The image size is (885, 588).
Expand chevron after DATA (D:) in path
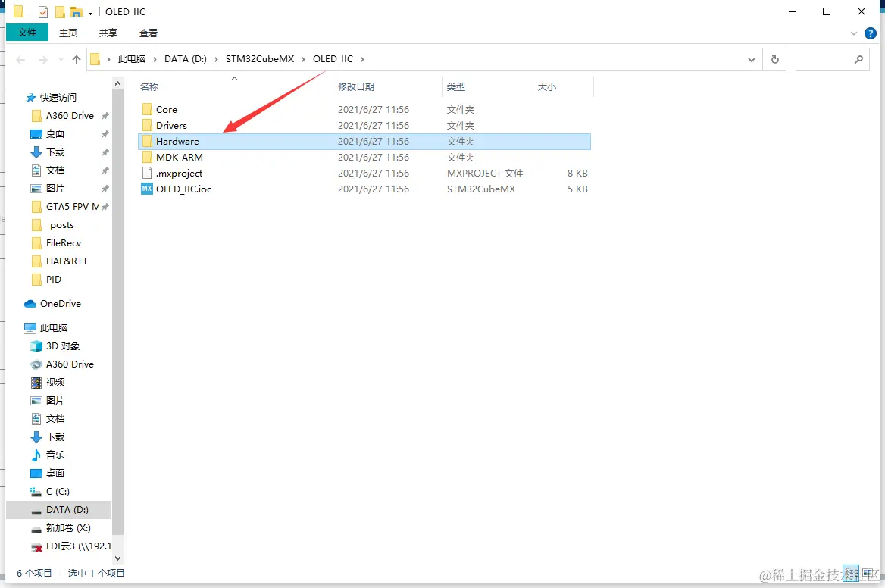pos(216,59)
